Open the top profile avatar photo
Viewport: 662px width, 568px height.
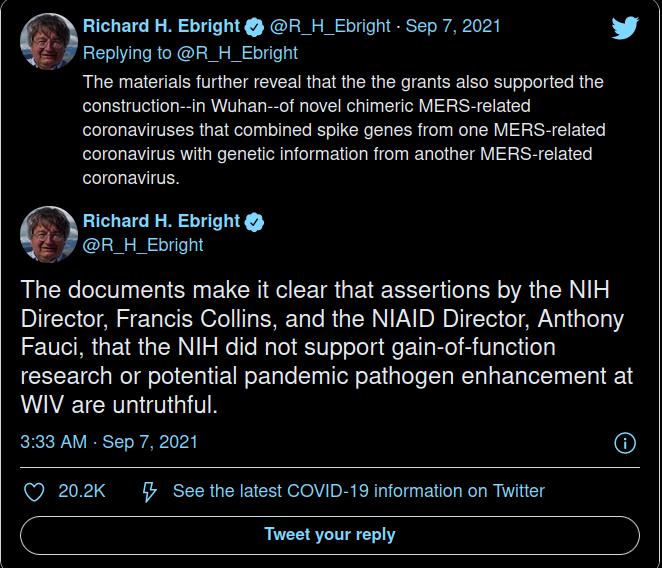(x=49, y=41)
